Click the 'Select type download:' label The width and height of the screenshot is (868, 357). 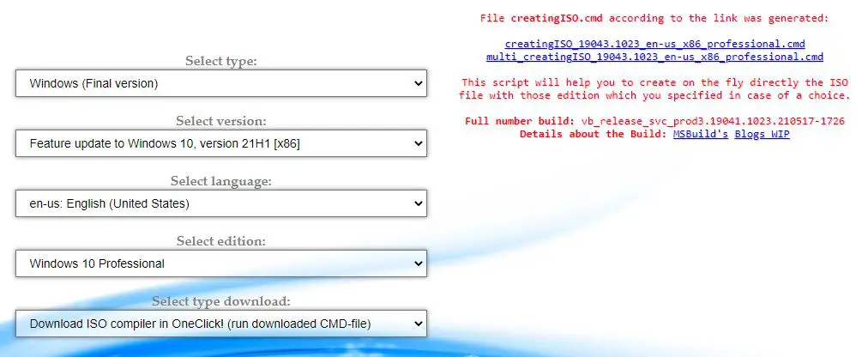[x=221, y=301]
